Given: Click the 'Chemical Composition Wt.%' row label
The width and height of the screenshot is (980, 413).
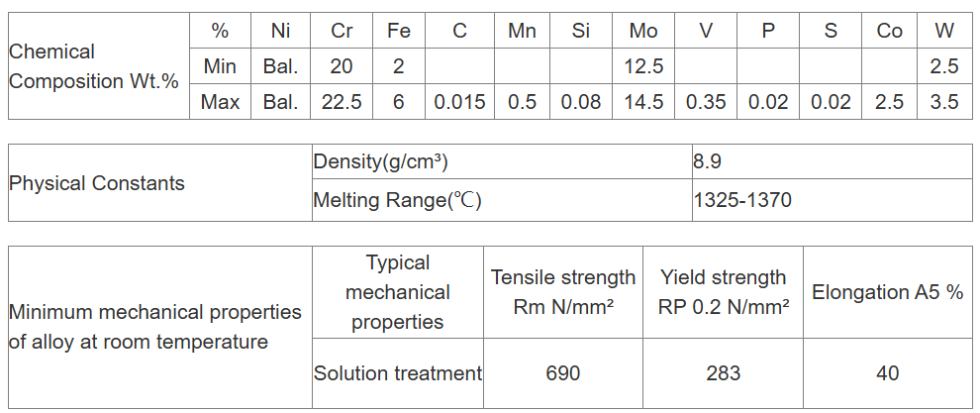Looking at the screenshot, I should click(95, 66).
